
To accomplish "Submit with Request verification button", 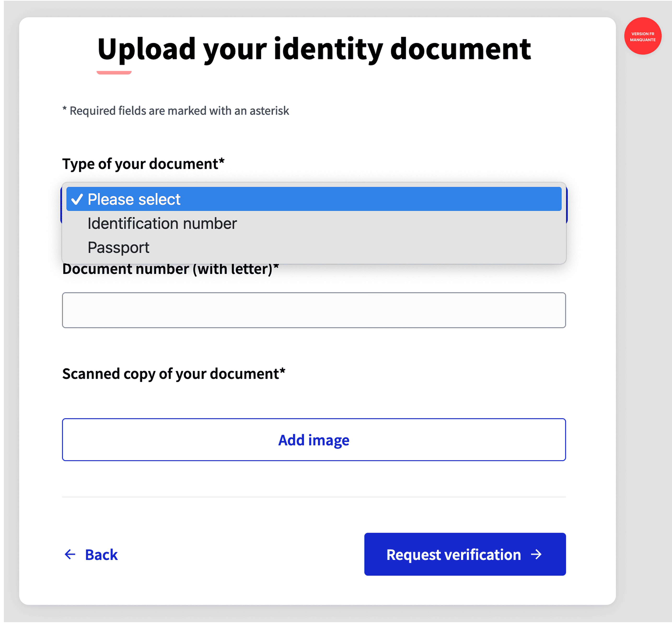I will [x=465, y=554].
